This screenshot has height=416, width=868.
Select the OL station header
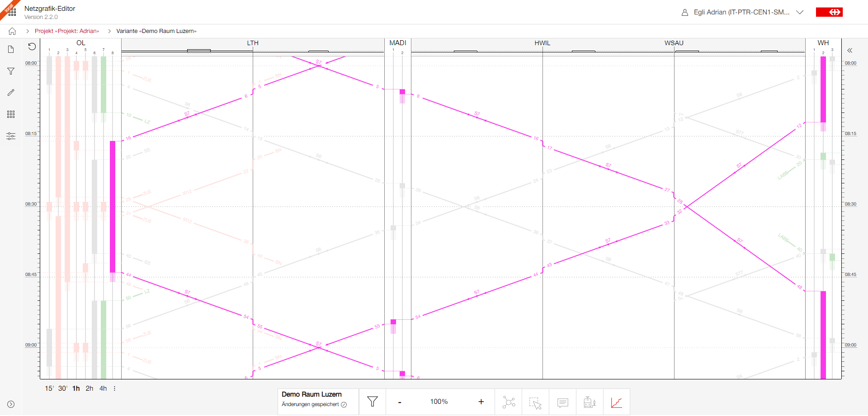pyautogui.click(x=80, y=43)
